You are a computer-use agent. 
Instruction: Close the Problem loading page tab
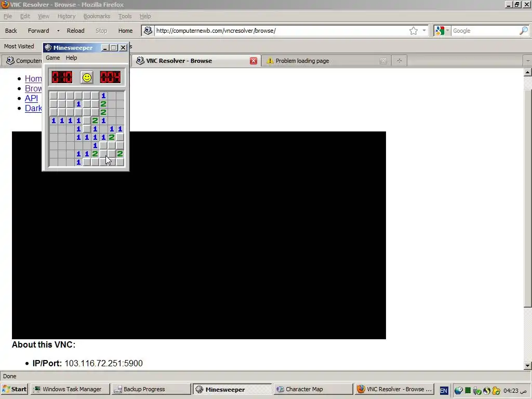(383, 61)
